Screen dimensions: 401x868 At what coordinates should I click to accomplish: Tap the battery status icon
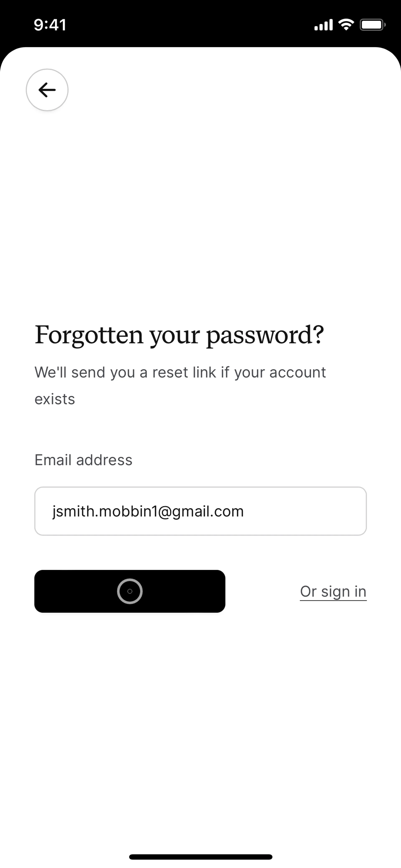tap(372, 25)
